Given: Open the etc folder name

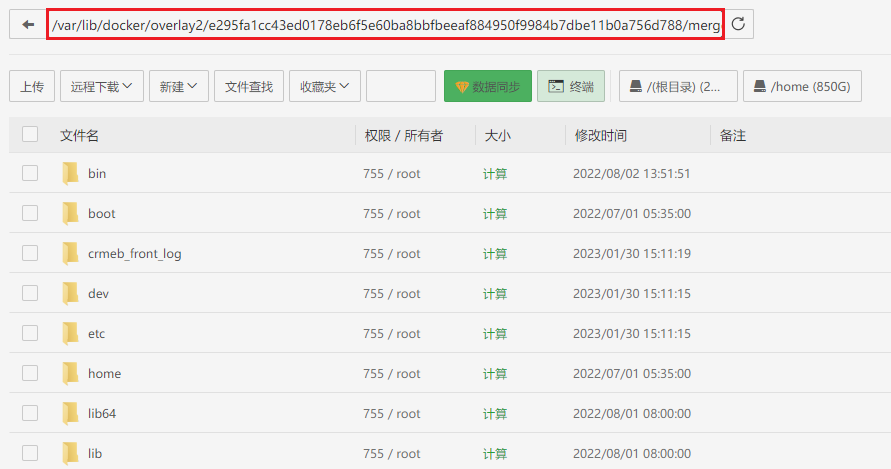Looking at the screenshot, I should (x=97, y=334).
